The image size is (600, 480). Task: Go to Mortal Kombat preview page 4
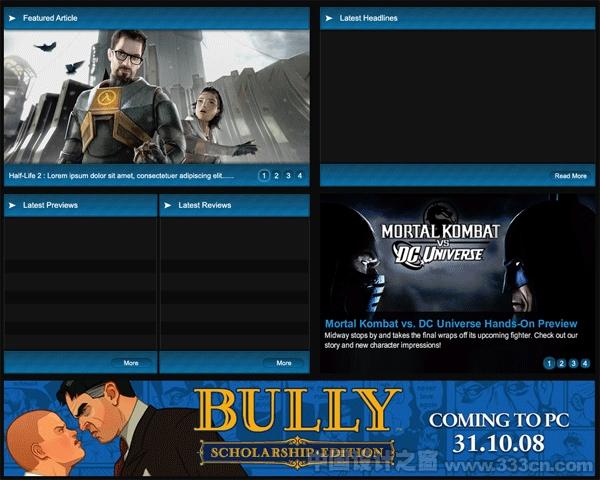(x=585, y=363)
